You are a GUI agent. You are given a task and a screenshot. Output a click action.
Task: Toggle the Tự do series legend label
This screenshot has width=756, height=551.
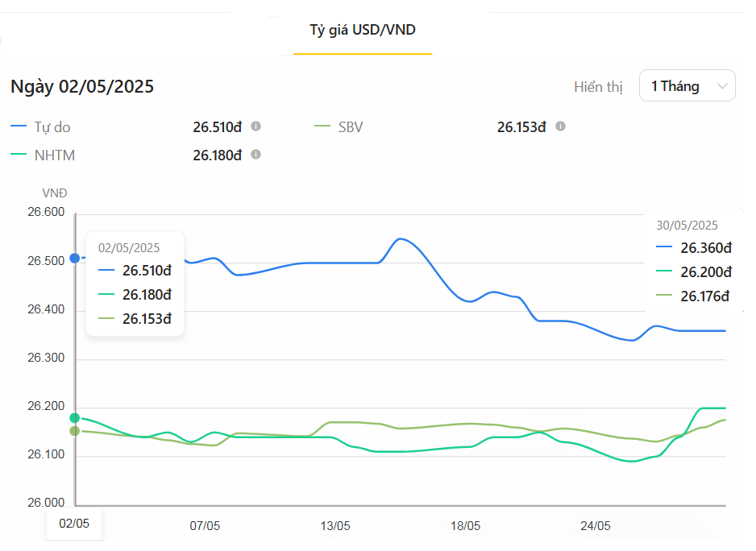[x=52, y=126]
